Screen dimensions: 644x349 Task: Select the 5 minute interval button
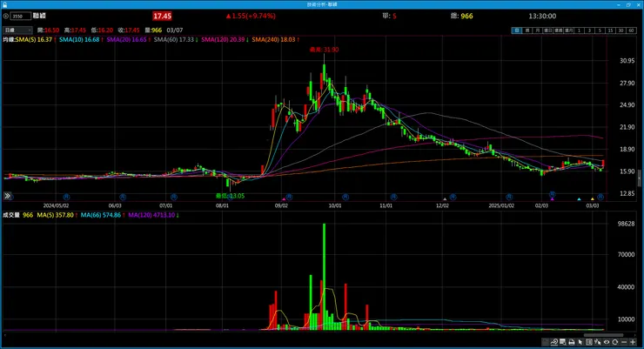point(600,30)
